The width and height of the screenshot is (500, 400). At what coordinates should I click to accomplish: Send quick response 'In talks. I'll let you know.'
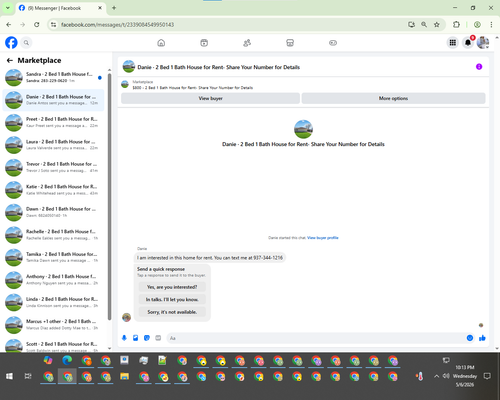(172, 299)
